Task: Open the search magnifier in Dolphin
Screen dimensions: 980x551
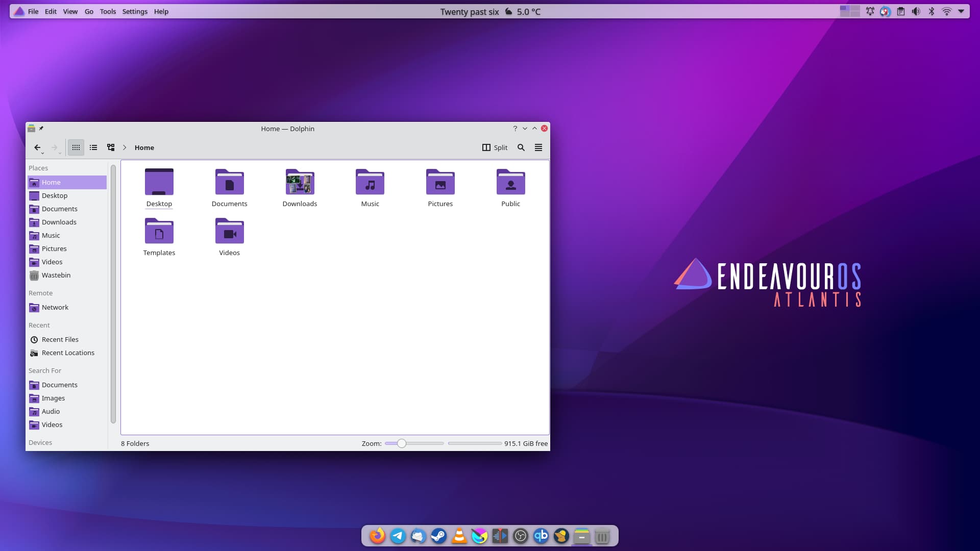Action: [x=521, y=147]
